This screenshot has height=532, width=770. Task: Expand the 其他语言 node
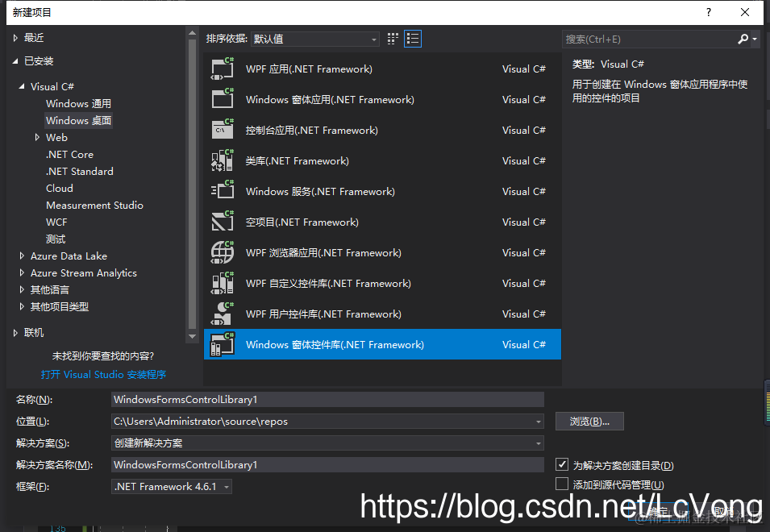point(22,289)
